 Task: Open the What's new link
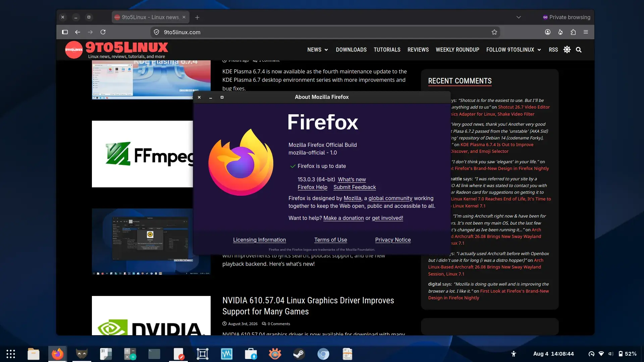pos(352,179)
